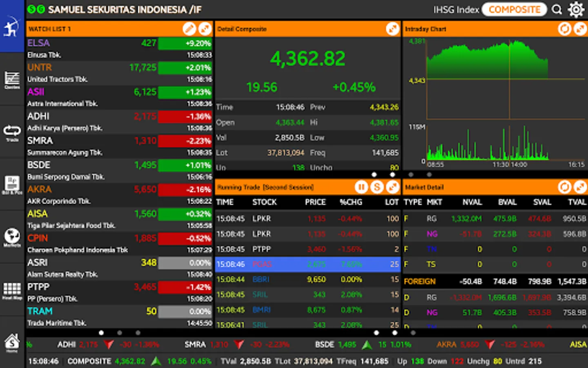Click the TVAL column header in Market Detail
This screenshot has width=588, height=368.
click(x=577, y=202)
